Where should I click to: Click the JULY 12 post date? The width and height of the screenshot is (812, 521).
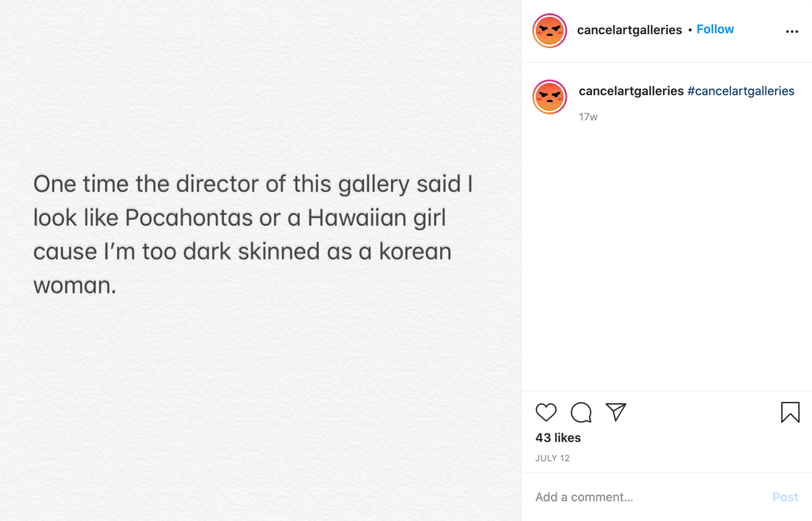point(552,458)
